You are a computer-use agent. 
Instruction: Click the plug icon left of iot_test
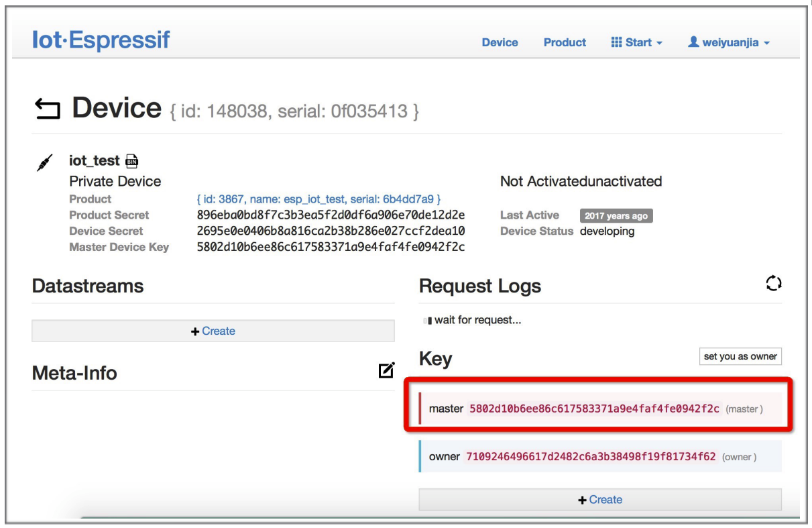[44, 162]
